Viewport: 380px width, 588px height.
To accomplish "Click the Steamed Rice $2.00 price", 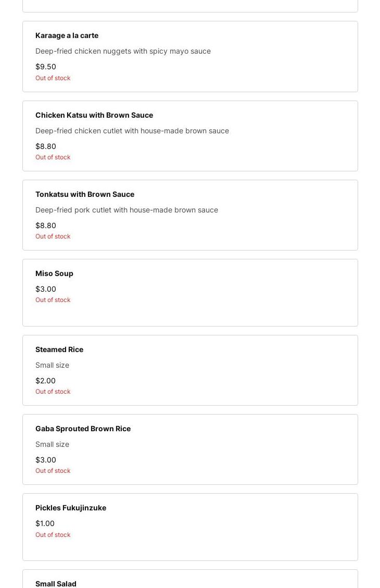I will pos(45,381).
